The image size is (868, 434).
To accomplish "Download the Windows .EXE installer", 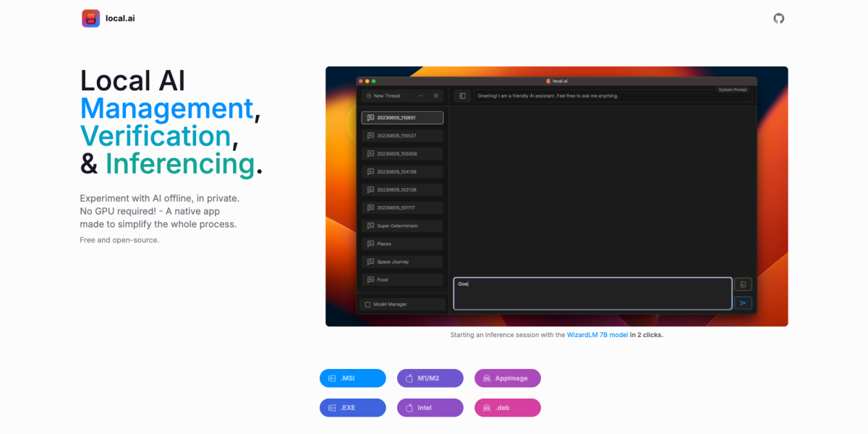I will 353,408.
